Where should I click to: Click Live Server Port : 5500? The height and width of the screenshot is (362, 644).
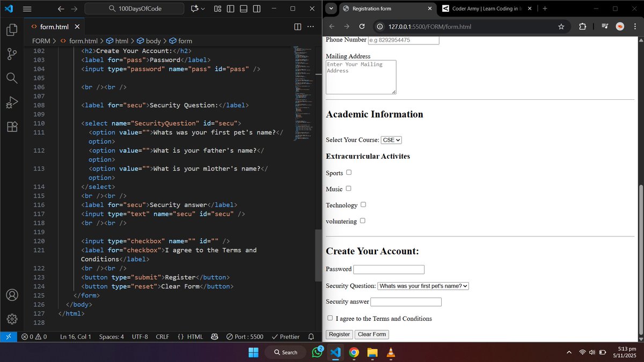click(x=245, y=337)
